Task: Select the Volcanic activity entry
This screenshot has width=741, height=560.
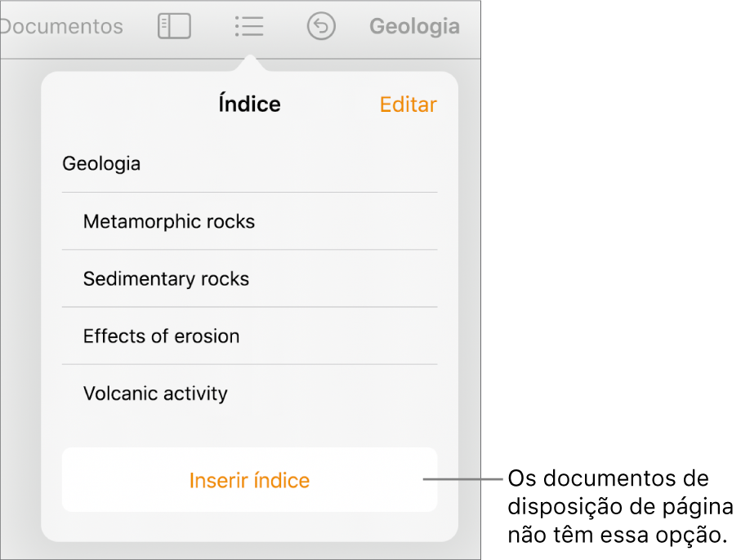Action: (249, 393)
